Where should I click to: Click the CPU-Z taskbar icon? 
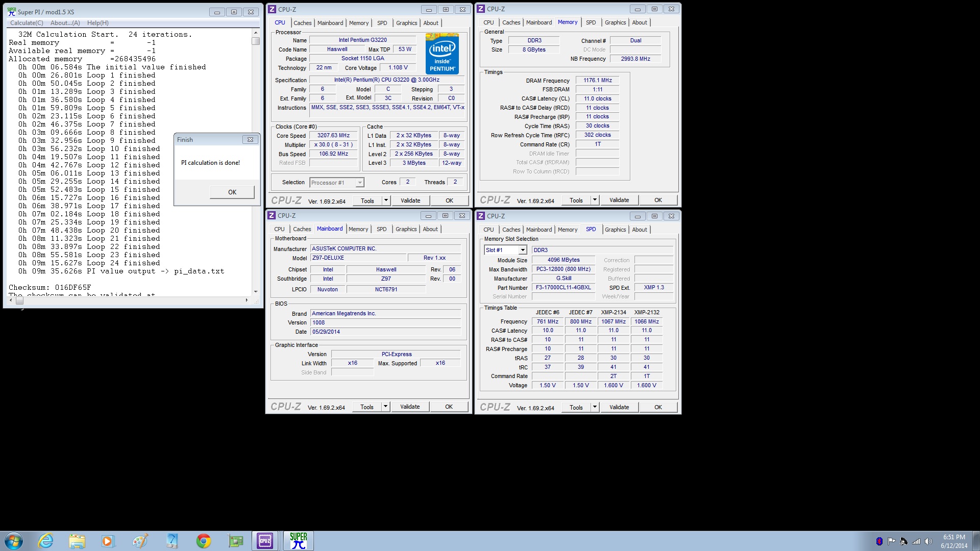coord(265,541)
